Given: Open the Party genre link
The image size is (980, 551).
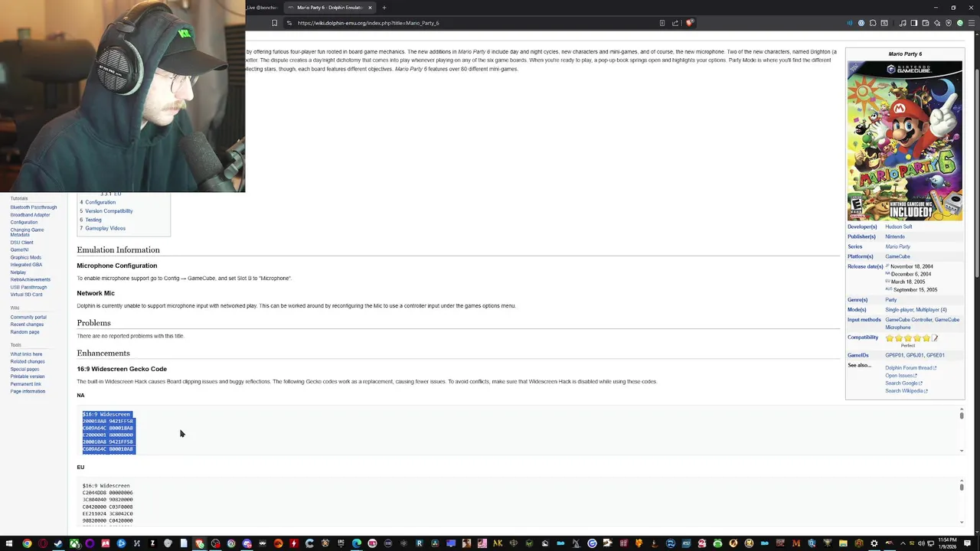Looking at the screenshot, I should point(891,300).
